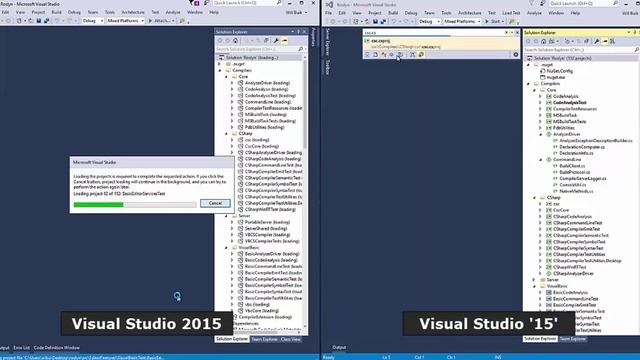This screenshot has height=360, width=640.
Task: Click Attach button in VS 2015 toolbar
Action: (162, 20)
